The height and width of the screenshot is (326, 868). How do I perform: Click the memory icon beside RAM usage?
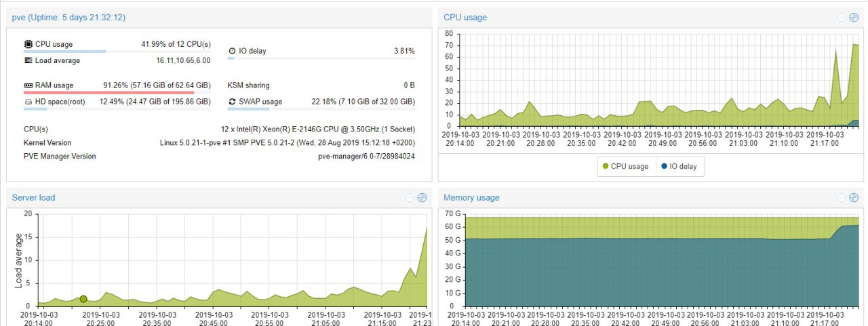tap(28, 85)
